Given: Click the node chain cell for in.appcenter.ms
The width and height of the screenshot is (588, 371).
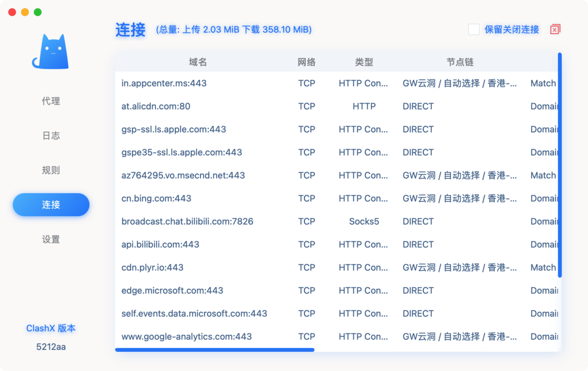Looking at the screenshot, I should pyautogui.click(x=460, y=83).
